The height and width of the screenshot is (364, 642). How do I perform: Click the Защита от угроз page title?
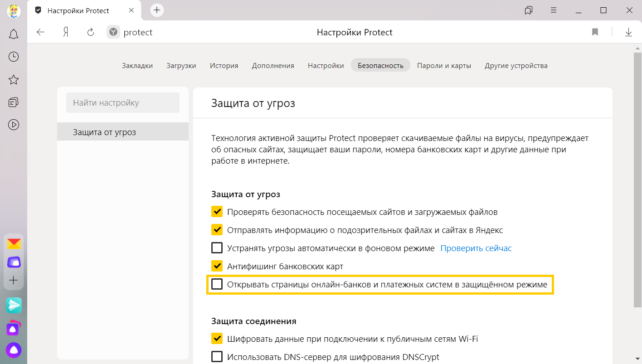point(253,103)
